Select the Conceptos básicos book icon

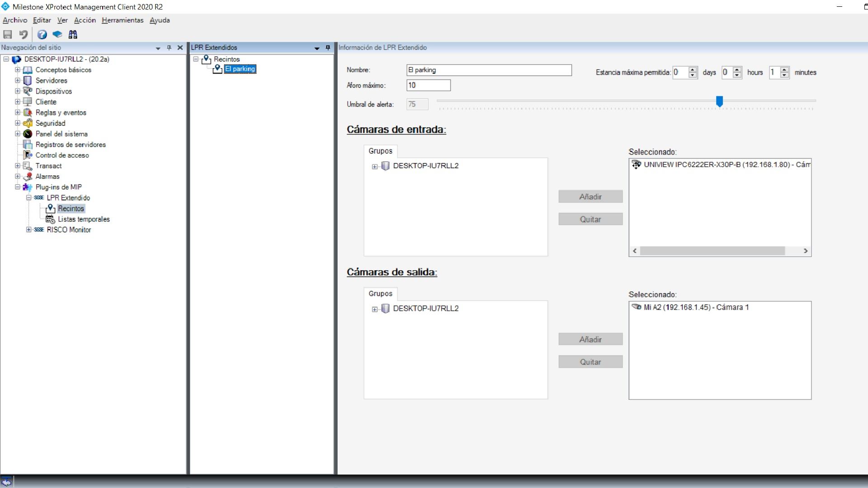tap(28, 70)
